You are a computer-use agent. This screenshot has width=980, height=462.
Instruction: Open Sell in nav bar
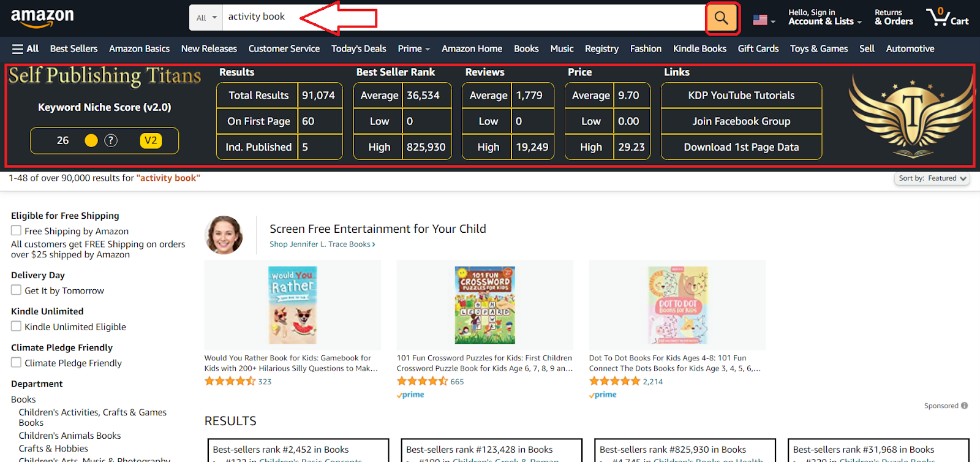(x=867, y=48)
